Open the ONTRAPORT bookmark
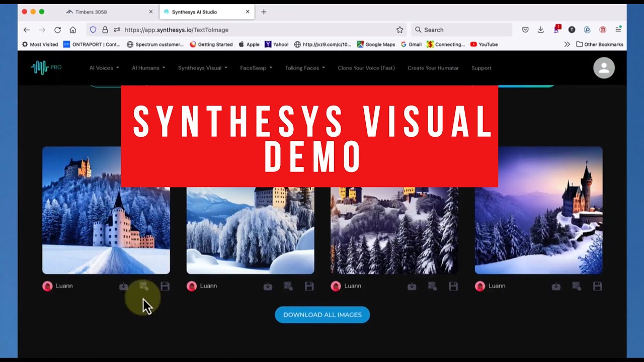Image resolution: width=644 pixels, height=362 pixels. pos(92,44)
